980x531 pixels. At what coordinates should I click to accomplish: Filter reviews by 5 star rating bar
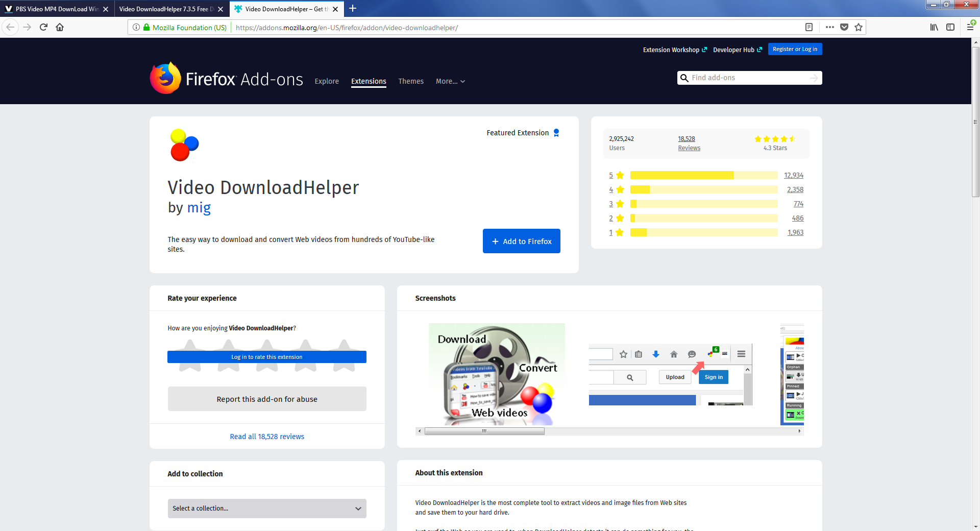[704, 175]
